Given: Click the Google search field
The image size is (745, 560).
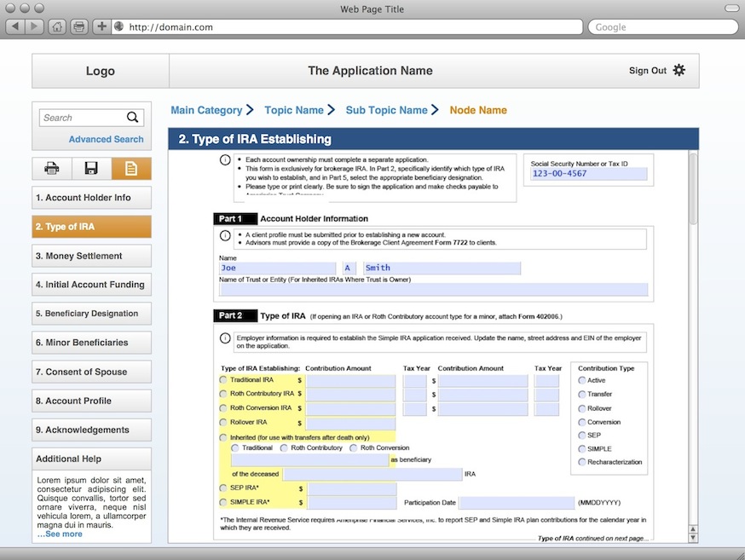Looking at the screenshot, I should (x=663, y=27).
